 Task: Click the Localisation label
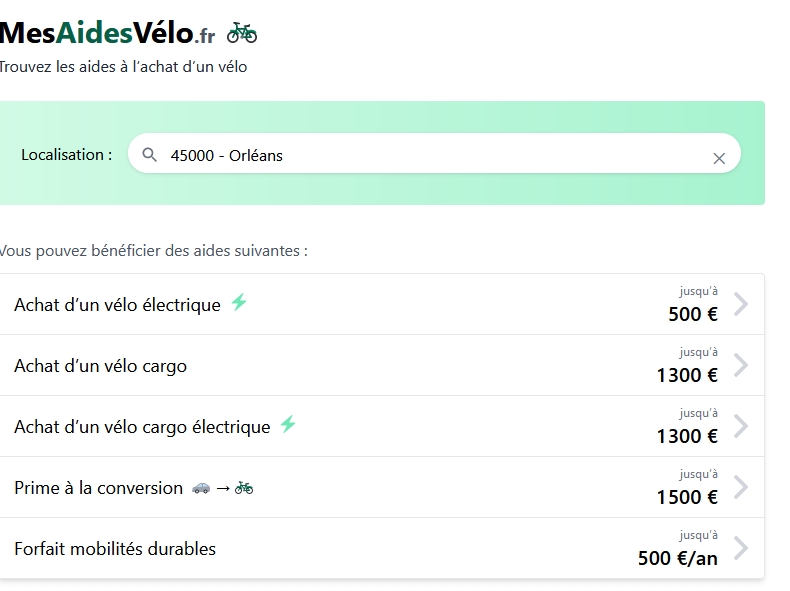(66, 155)
